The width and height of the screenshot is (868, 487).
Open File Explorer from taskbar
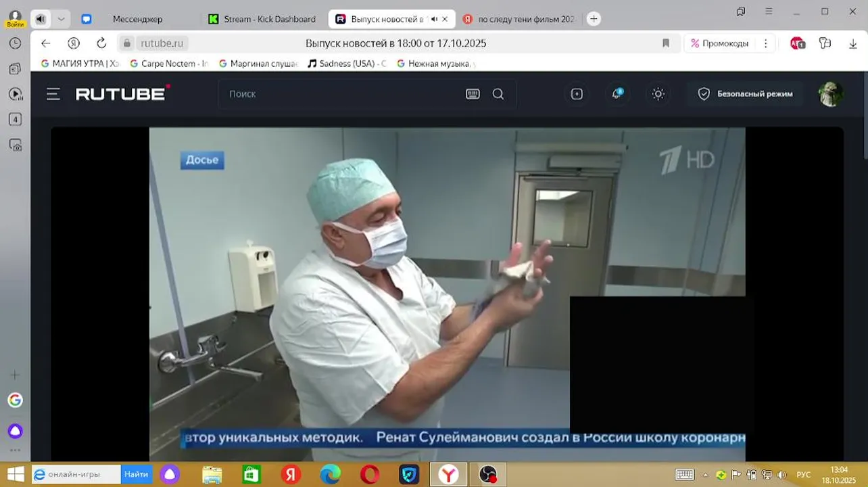pyautogui.click(x=212, y=475)
